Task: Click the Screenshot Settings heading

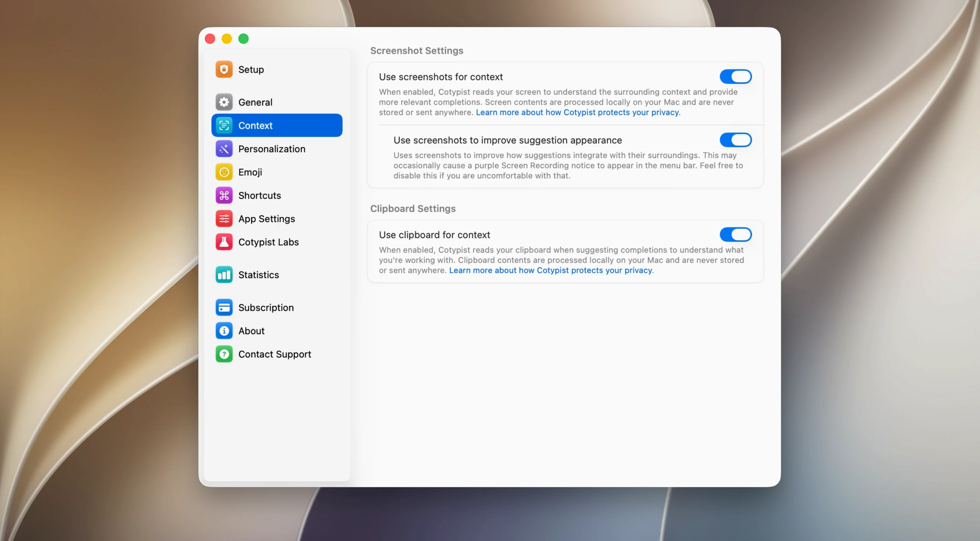Action: pyautogui.click(x=417, y=51)
